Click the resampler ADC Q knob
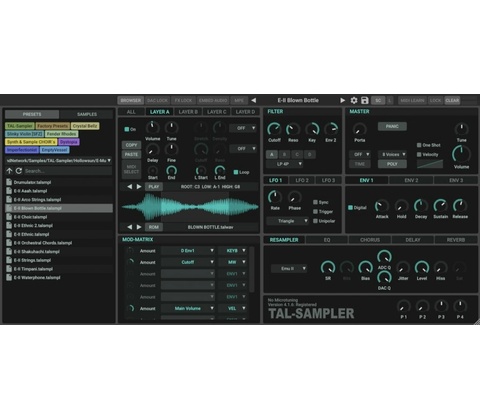This screenshot has height=420, width=480. [x=384, y=257]
